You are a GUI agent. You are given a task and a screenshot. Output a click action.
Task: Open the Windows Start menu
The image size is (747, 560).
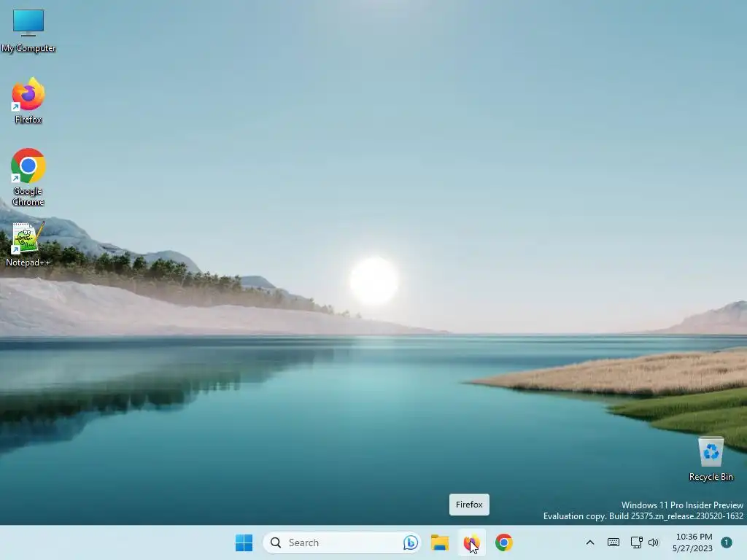pyautogui.click(x=244, y=542)
